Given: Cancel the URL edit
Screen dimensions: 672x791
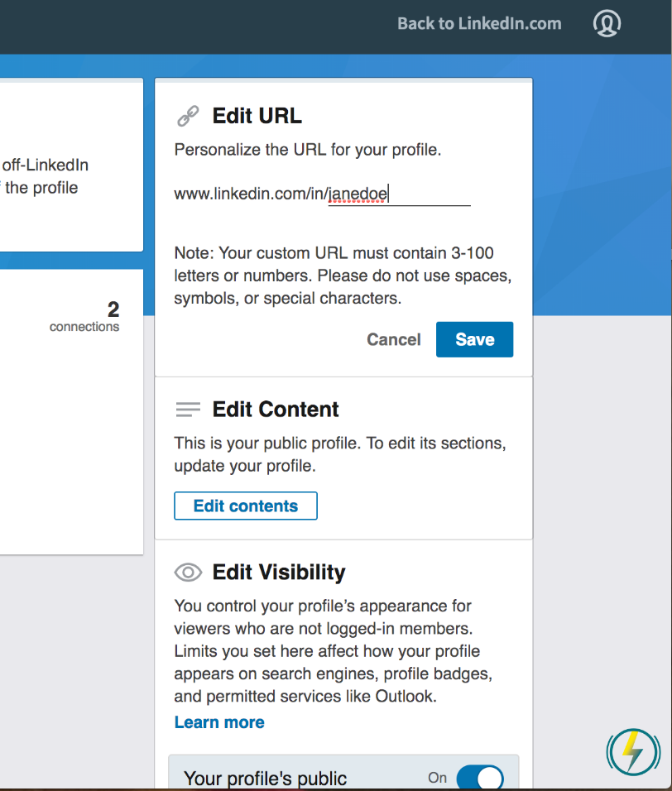Looking at the screenshot, I should (393, 339).
